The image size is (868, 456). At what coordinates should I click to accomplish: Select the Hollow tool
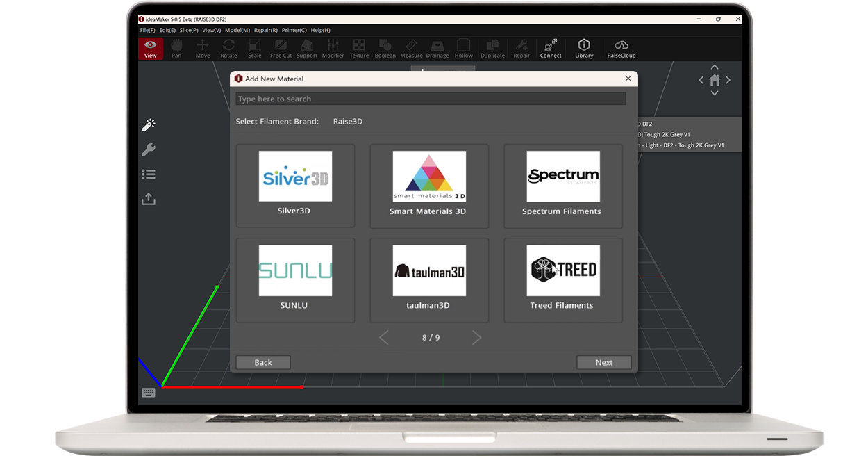coord(464,47)
